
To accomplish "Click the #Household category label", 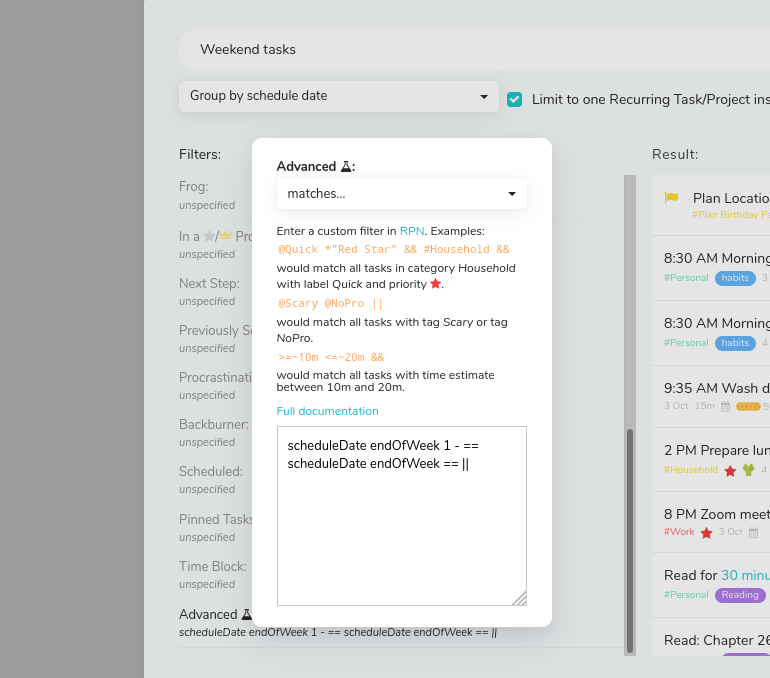I will [691, 470].
